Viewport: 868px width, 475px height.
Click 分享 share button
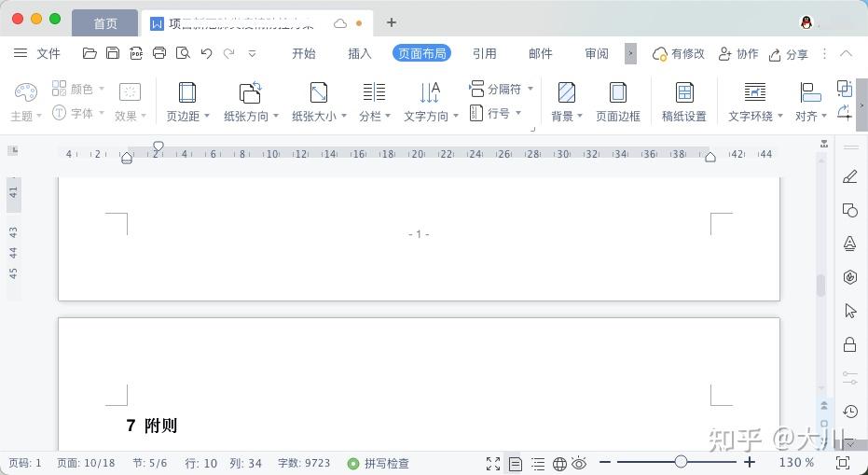[x=789, y=54]
